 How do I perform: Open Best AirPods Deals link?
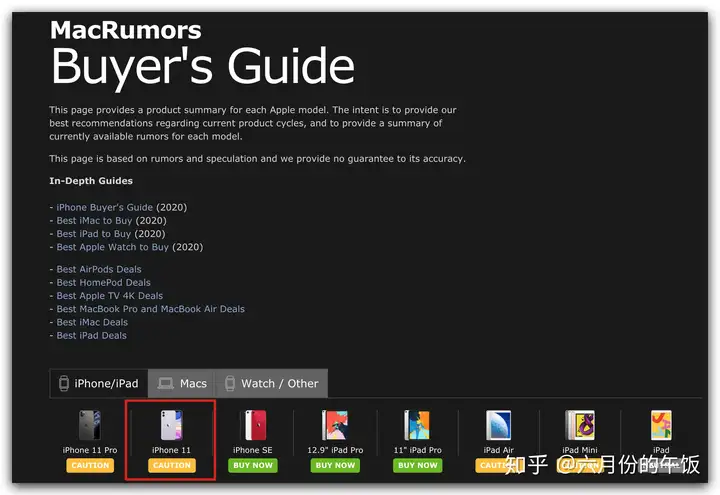[99, 269]
